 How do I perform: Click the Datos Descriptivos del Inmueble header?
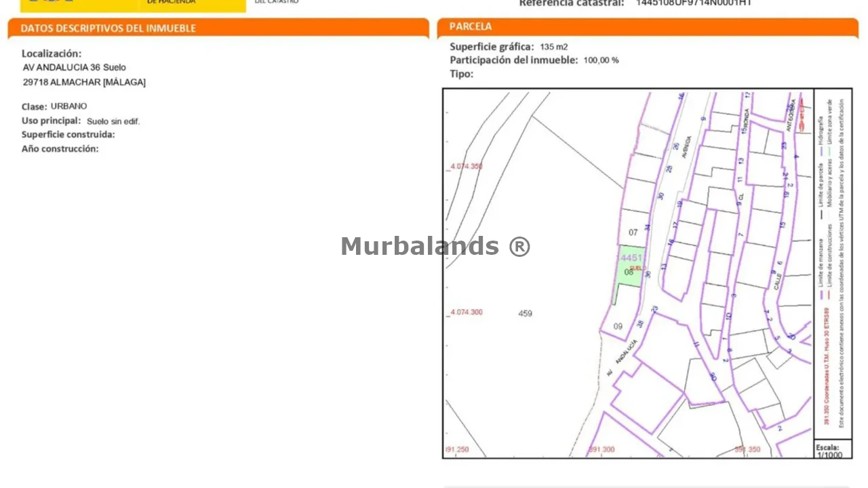coord(108,28)
